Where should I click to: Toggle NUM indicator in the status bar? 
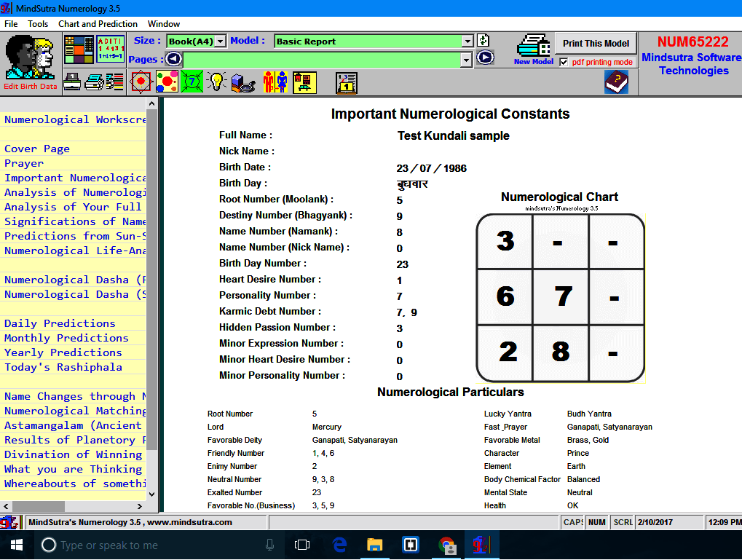[597, 522]
